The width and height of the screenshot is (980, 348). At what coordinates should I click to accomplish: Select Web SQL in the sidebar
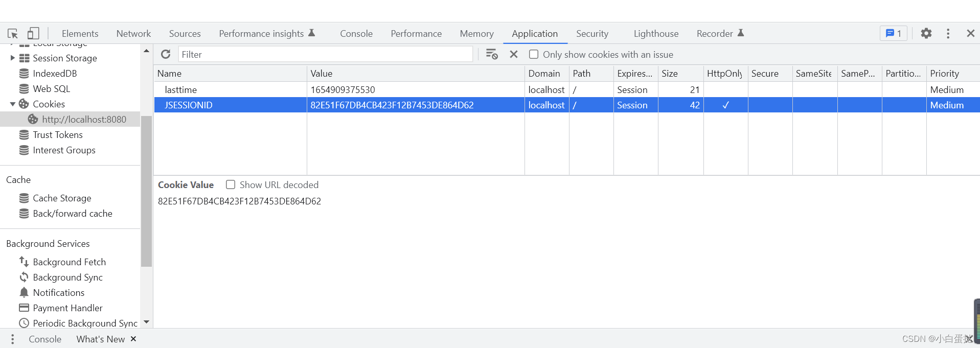(x=51, y=88)
